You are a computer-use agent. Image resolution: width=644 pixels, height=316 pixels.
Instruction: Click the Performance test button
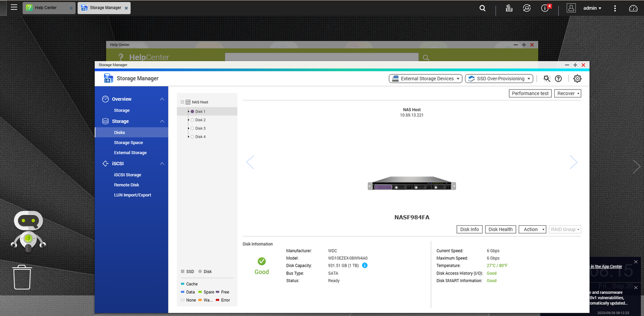530,93
